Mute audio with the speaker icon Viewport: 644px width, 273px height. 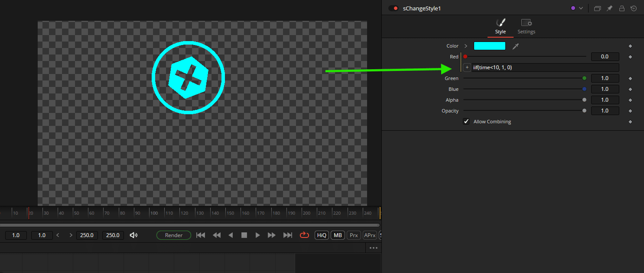coord(133,235)
